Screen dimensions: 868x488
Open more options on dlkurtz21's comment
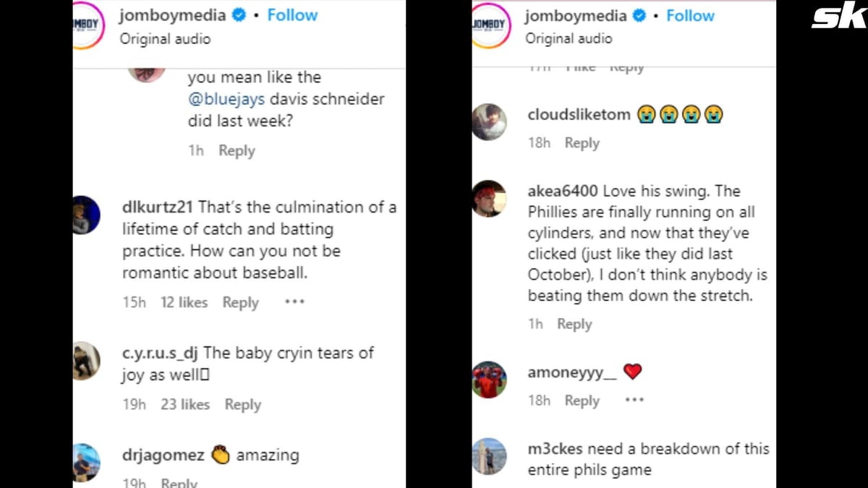294,302
